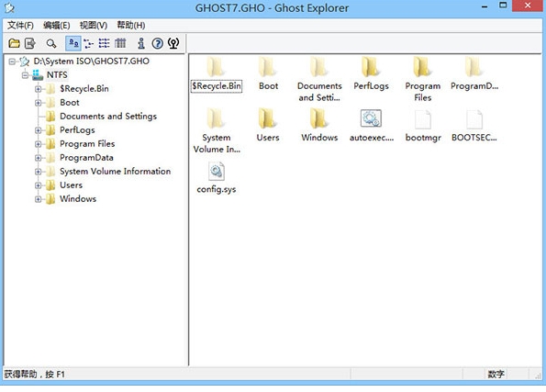Click the edit document toolbar icon
Screen dimensions: 546x392
(x=30, y=43)
